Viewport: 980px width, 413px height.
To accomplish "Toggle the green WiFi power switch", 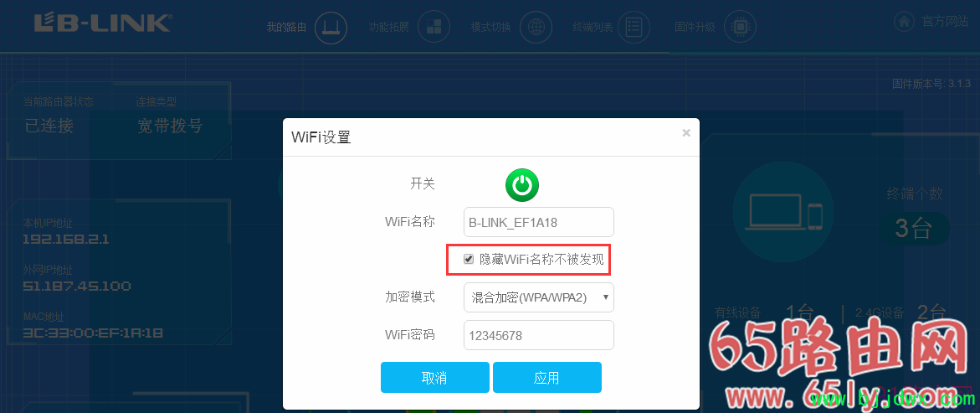I will (522, 184).
